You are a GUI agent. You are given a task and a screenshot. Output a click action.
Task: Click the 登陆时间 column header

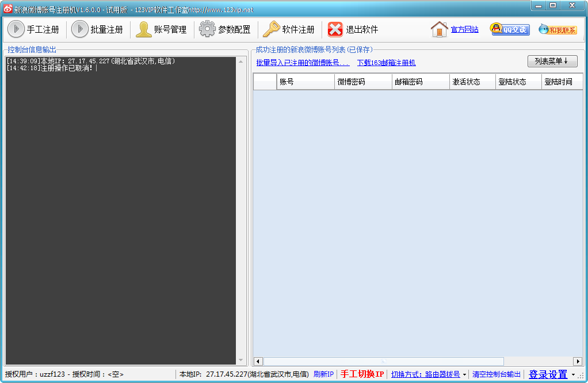pos(562,82)
